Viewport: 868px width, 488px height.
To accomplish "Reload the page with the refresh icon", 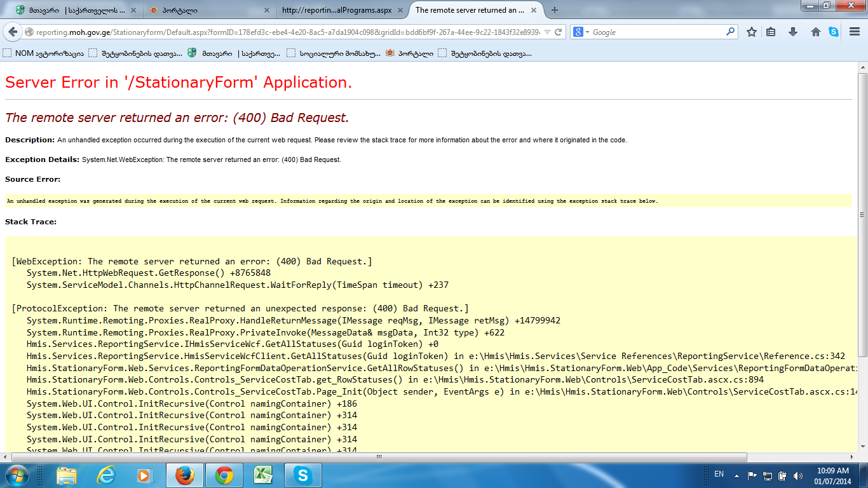I will tap(558, 32).
